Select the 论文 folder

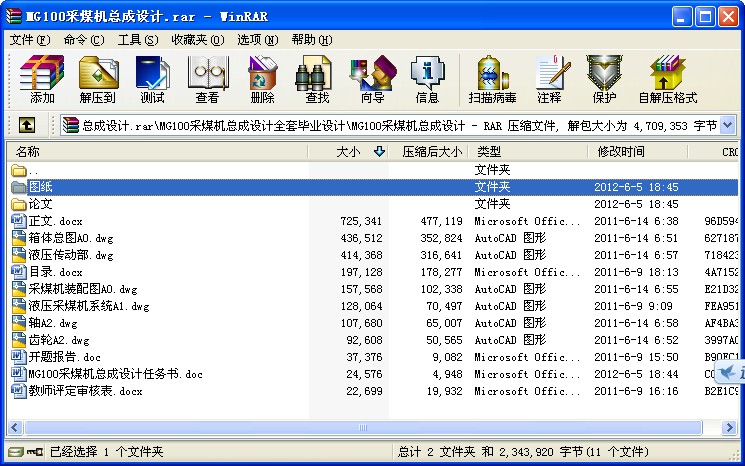pyautogui.click(x=40, y=204)
